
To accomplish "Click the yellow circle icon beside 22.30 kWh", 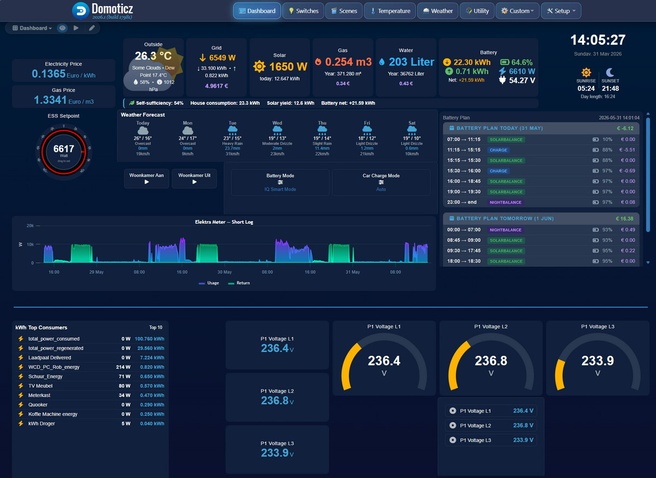I will 447,62.
